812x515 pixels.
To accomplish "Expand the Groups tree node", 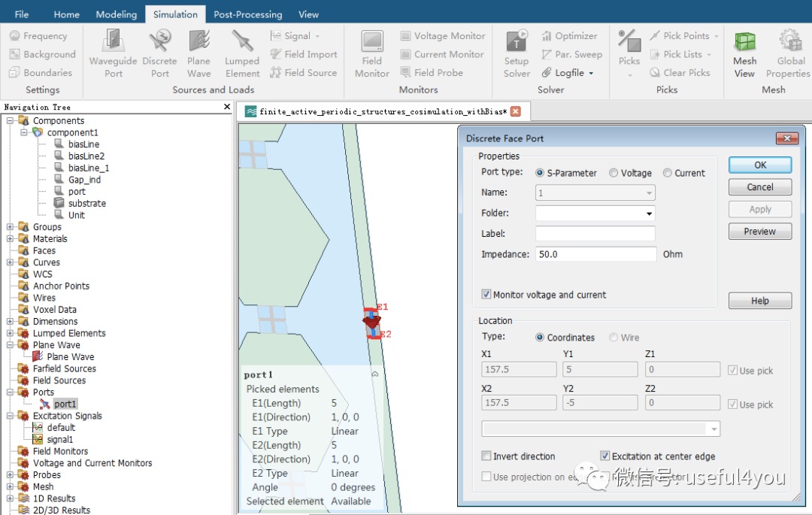I will click(x=10, y=227).
